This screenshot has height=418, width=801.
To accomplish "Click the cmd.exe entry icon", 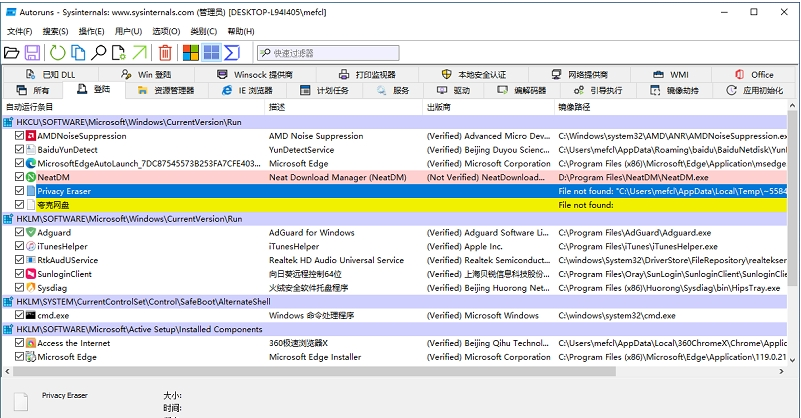I will click(x=31, y=315).
